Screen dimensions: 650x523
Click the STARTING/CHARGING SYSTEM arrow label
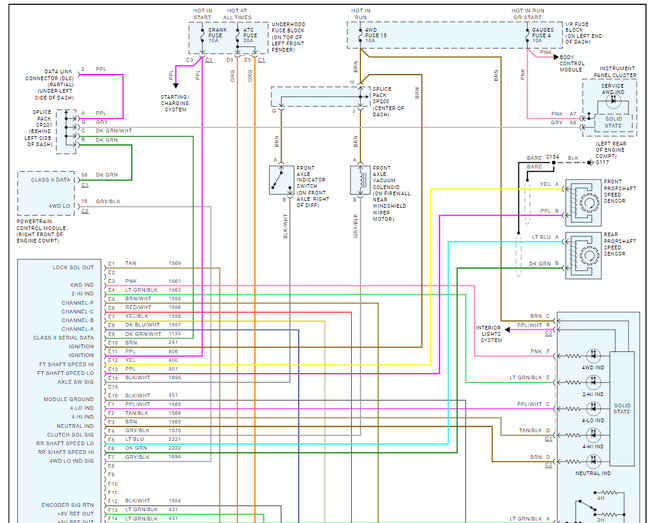(x=175, y=103)
